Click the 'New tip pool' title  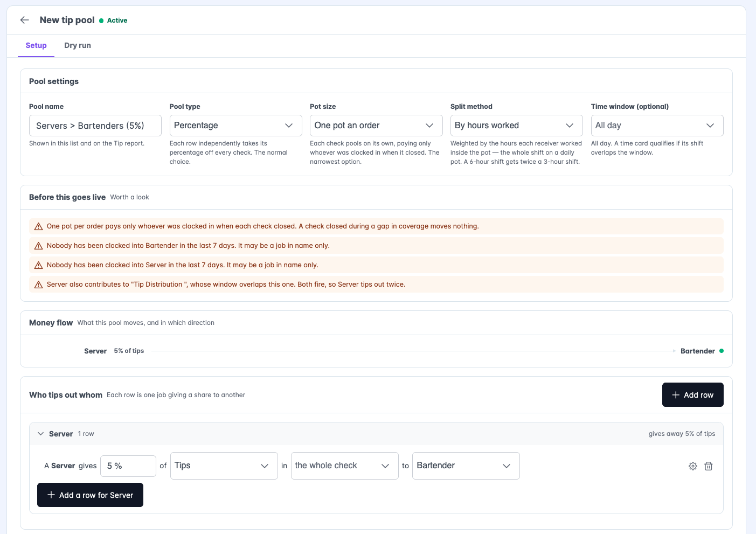67,20
